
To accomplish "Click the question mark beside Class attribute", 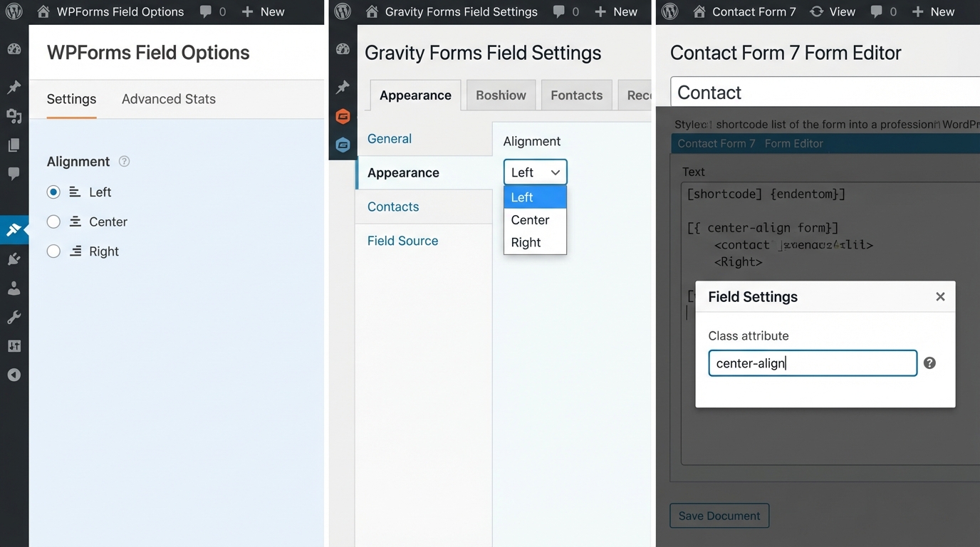I will coord(929,363).
